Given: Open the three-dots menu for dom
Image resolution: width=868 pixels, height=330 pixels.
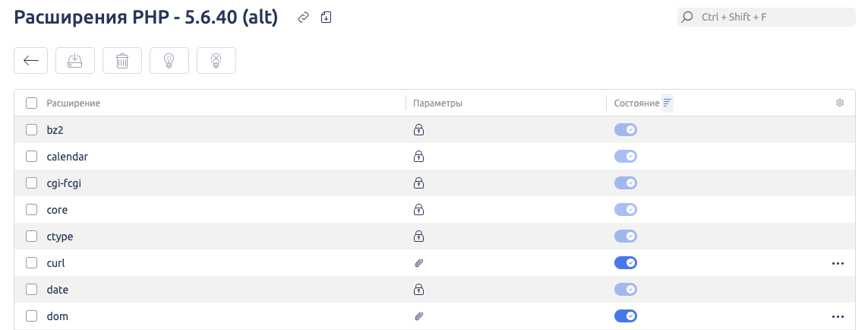Looking at the screenshot, I should click(x=838, y=316).
